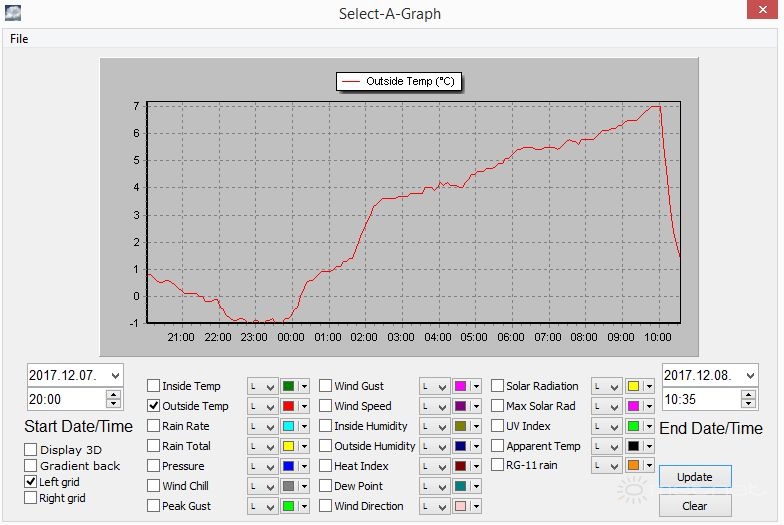Choose the yellow Solar Radiation color swatch
The width and height of the screenshot is (784, 525).
(x=632, y=386)
